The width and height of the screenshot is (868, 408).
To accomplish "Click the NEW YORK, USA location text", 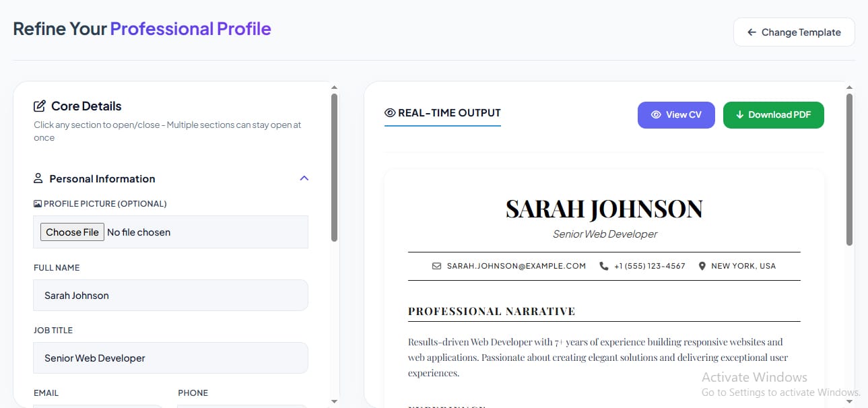I will coord(743,266).
